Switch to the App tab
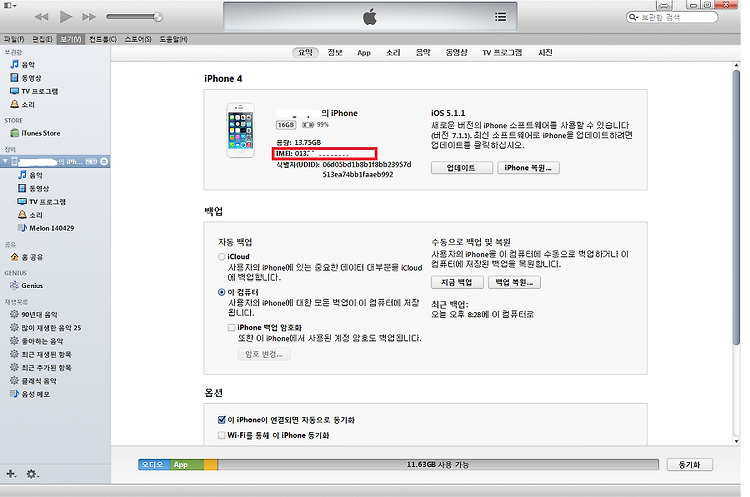750x497 pixels. click(364, 53)
